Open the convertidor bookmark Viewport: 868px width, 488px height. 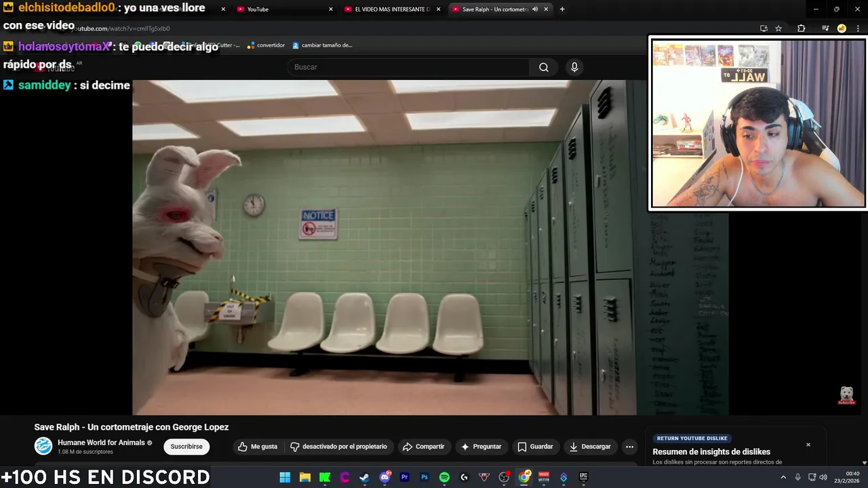point(266,45)
